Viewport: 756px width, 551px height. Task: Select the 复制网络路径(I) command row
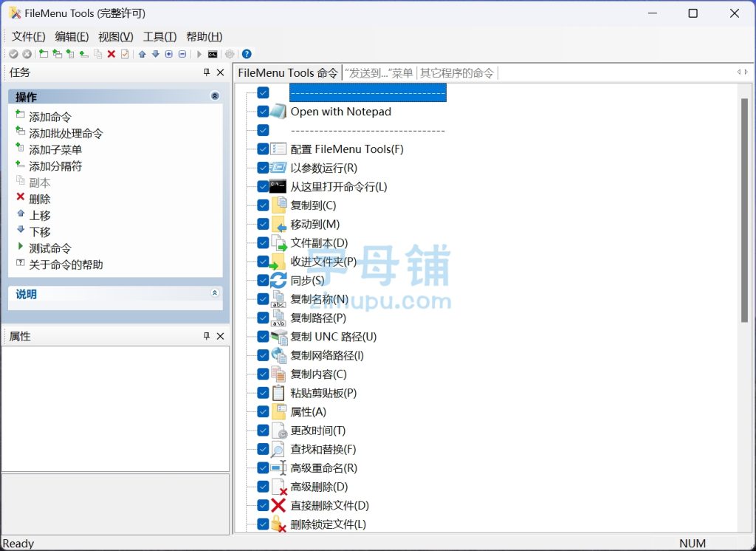(x=327, y=355)
